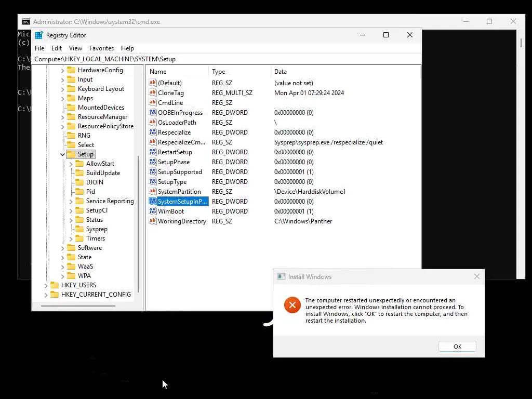The height and width of the screenshot is (399, 532).
Task: Open the File menu
Action: (x=39, y=48)
